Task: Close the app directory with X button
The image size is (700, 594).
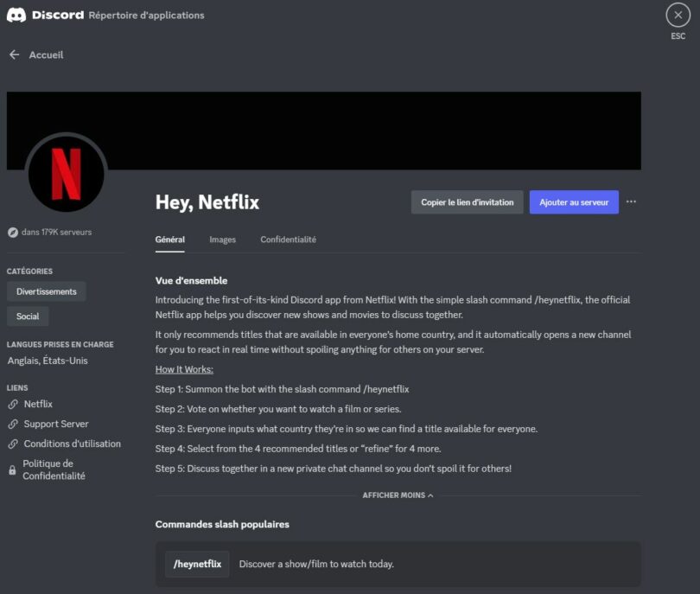Action: pos(678,16)
